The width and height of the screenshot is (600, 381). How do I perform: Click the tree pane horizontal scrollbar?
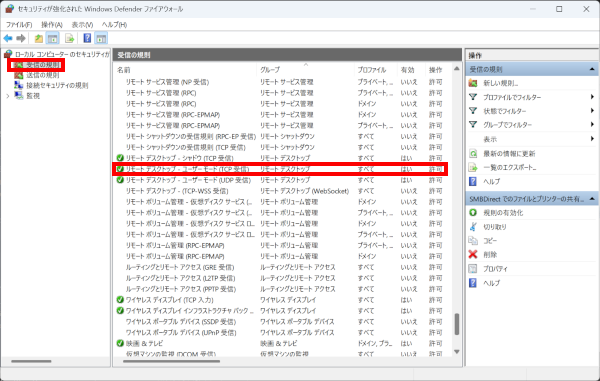point(31,361)
